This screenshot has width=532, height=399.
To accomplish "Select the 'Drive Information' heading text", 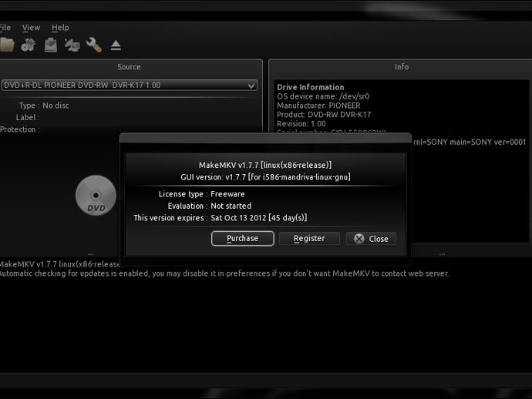I will tap(311, 87).
